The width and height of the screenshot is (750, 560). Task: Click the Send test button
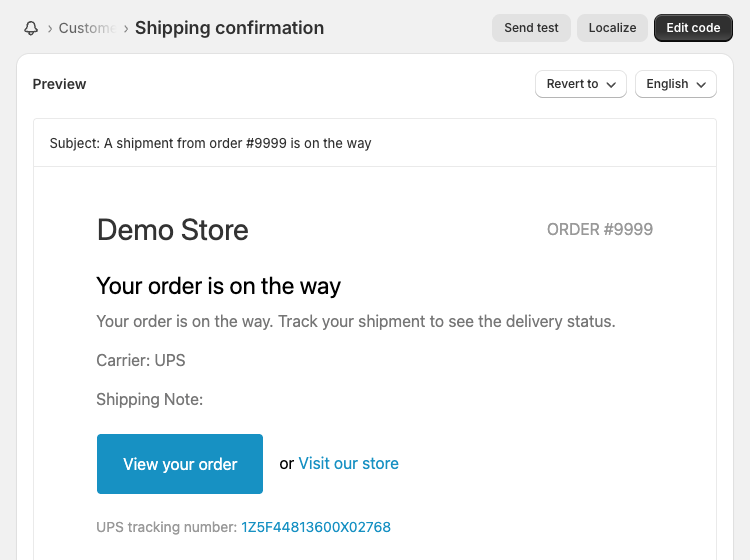[531, 28]
